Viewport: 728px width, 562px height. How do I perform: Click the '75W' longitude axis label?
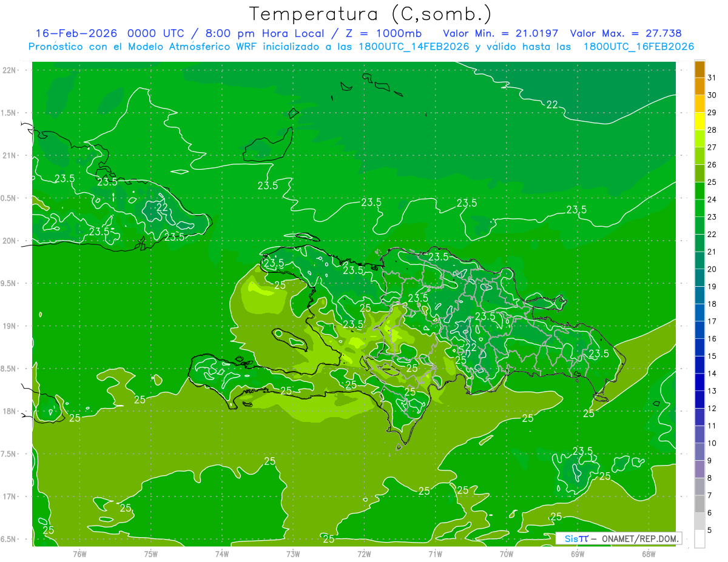tap(151, 554)
